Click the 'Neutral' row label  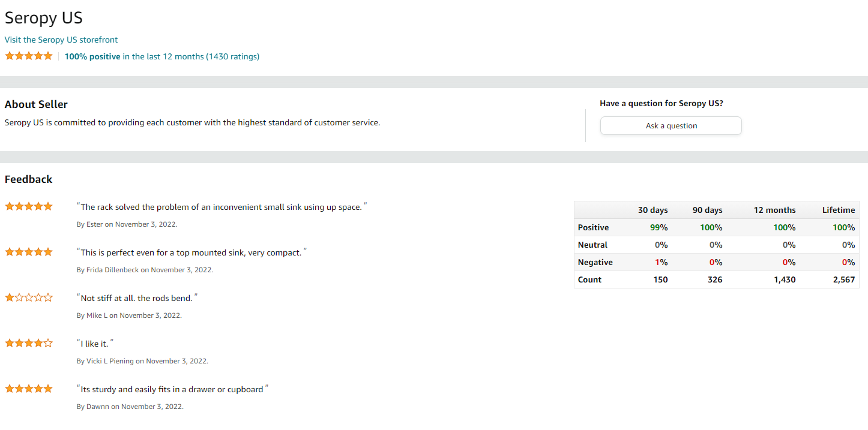tap(592, 245)
